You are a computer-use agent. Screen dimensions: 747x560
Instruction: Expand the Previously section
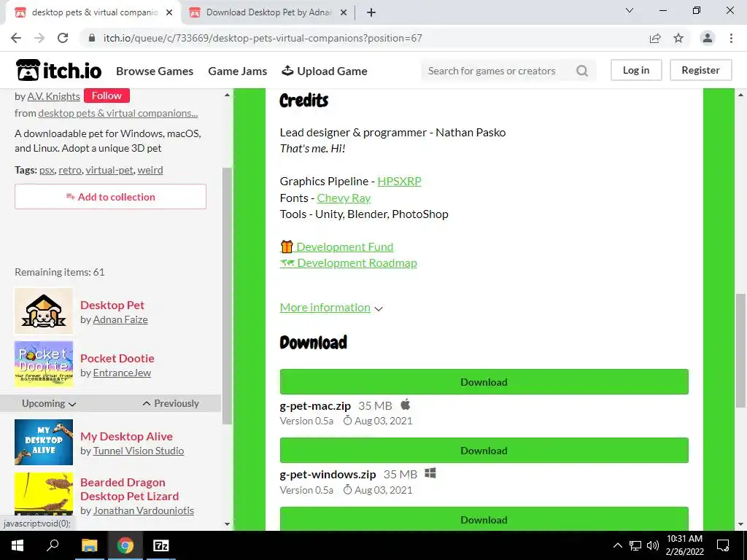(171, 403)
